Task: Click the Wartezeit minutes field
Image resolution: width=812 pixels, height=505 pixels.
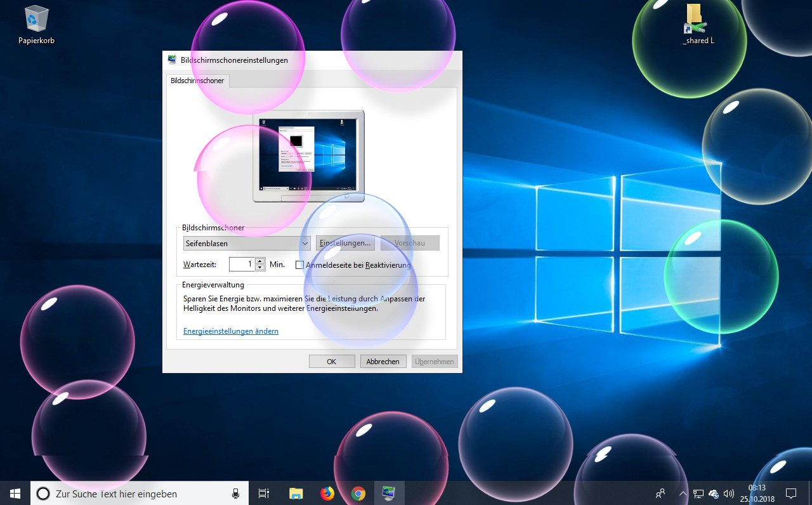Action: (x=242, y=264)
